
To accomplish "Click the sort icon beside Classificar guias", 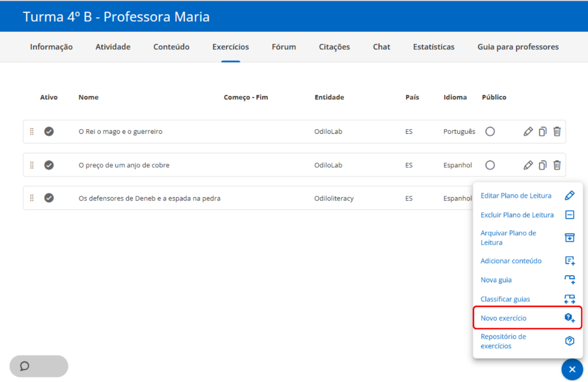I will point(569,299).
